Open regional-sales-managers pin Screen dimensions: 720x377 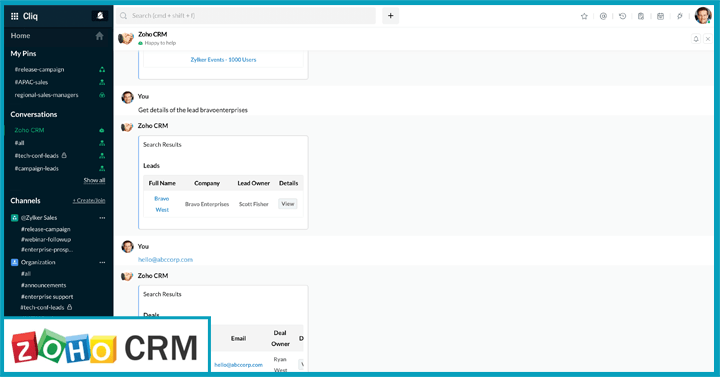tap(46, 95)
